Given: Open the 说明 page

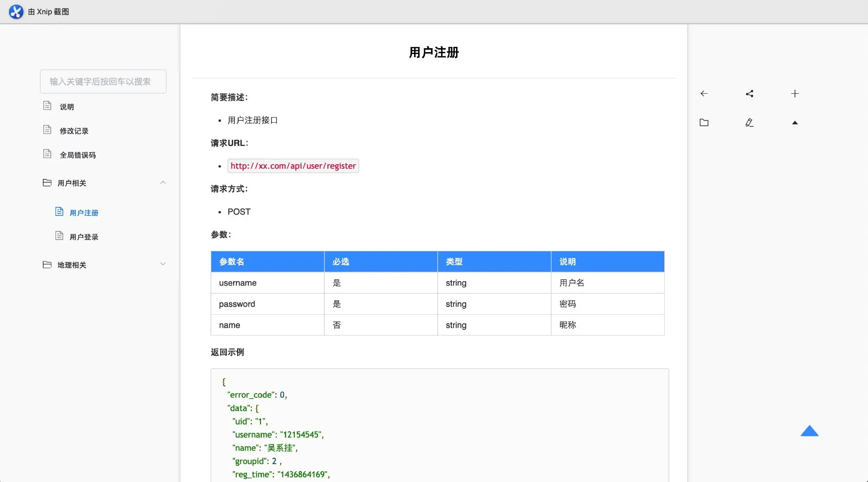Looking at the screenshot, I should pyautogui.click(x=67, y=107).
